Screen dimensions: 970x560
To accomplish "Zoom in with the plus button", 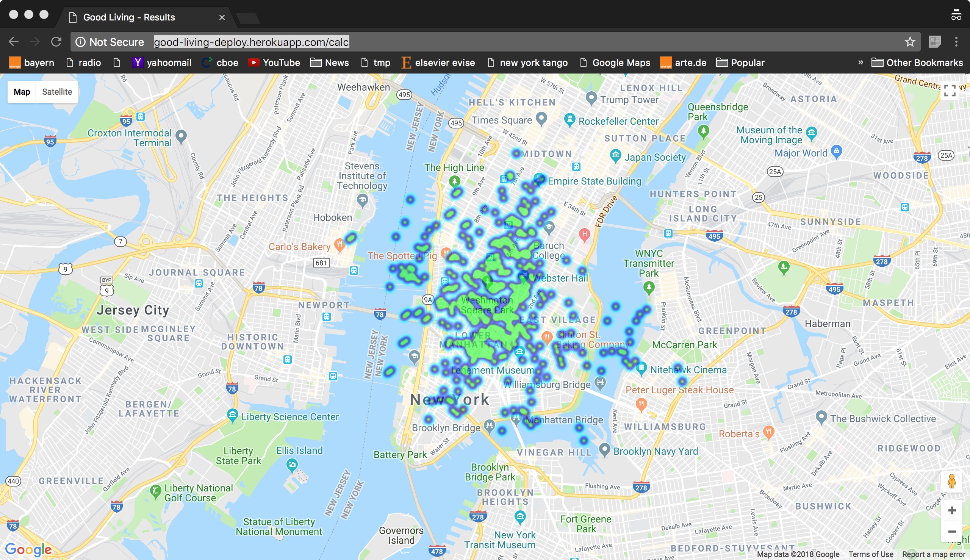I will (952, 510).
